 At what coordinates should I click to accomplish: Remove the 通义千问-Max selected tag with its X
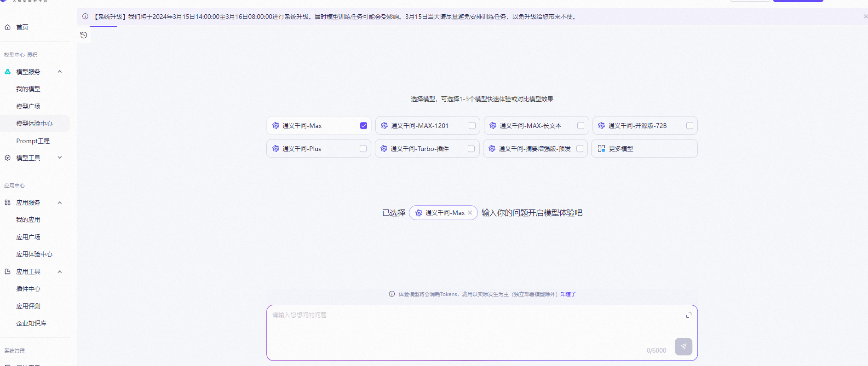470,213
